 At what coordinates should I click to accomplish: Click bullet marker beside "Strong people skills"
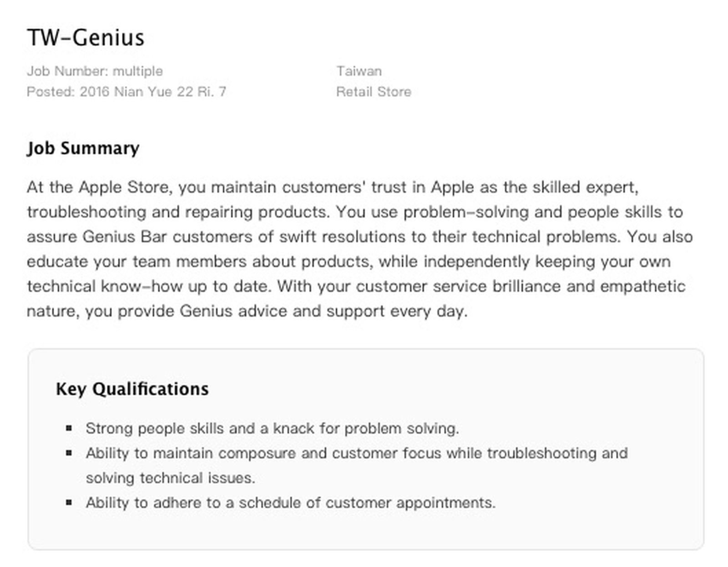69,428
